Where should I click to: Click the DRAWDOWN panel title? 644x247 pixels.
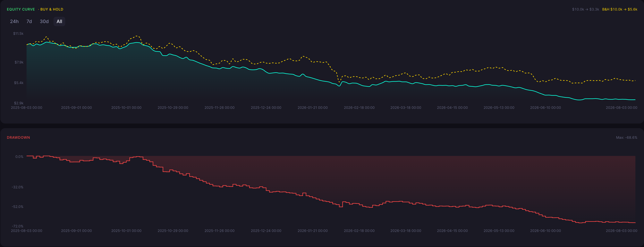(19, 138)
